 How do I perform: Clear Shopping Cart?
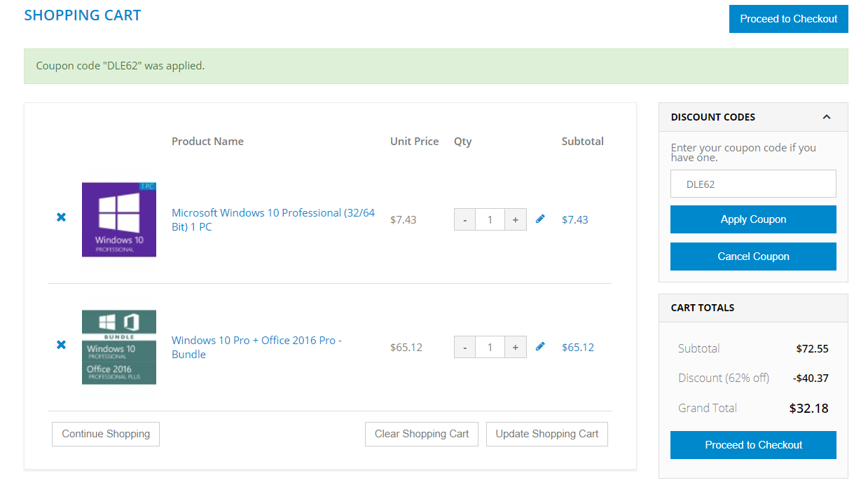point(422,434)
